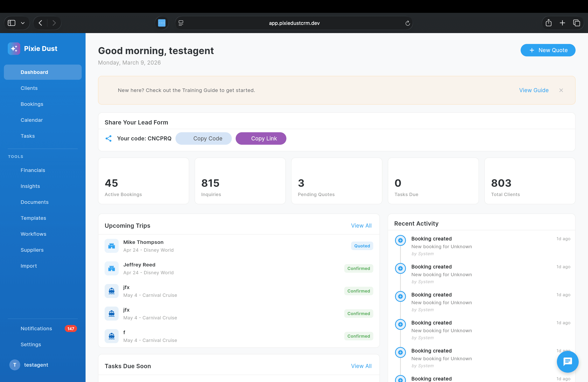Open Workflows in the sidebar
Screen dimensions: 588x382
coord(43,234)
